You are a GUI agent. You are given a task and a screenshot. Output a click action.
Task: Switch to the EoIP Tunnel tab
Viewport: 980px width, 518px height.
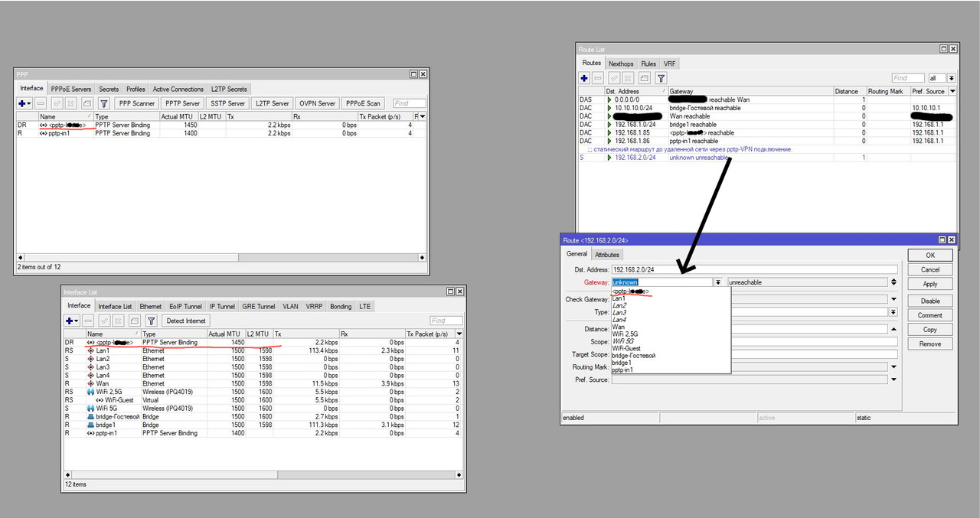[x=186, y=306]
